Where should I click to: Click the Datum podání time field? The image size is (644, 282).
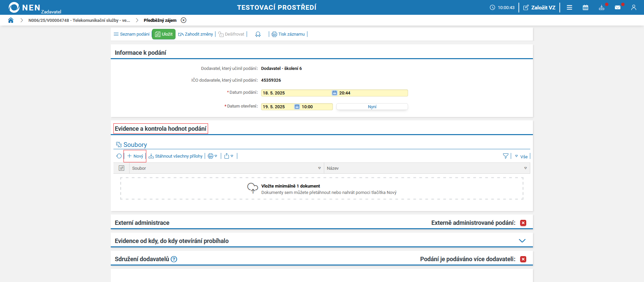373,93
